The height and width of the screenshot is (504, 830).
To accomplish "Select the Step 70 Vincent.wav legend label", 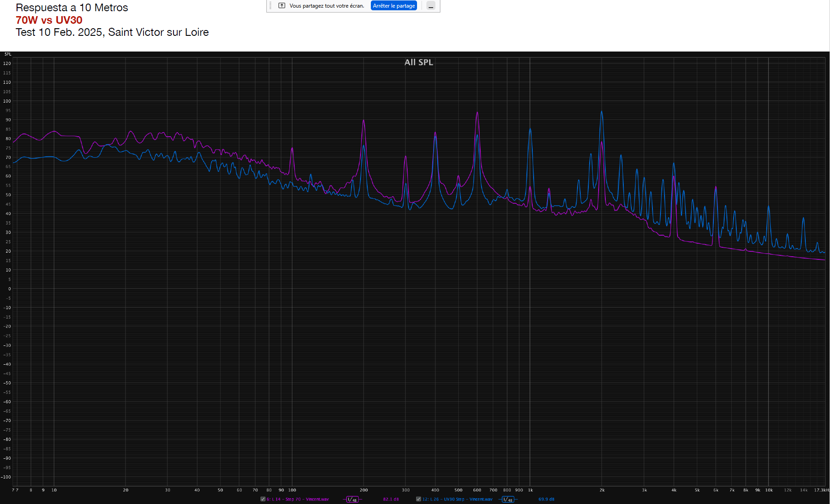I will pyautogui.click(x=298, y=499).
